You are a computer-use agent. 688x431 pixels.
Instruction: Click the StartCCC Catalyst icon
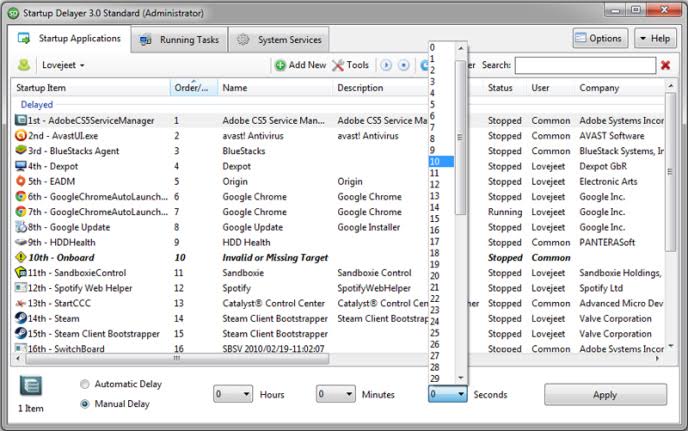point(21,303)
